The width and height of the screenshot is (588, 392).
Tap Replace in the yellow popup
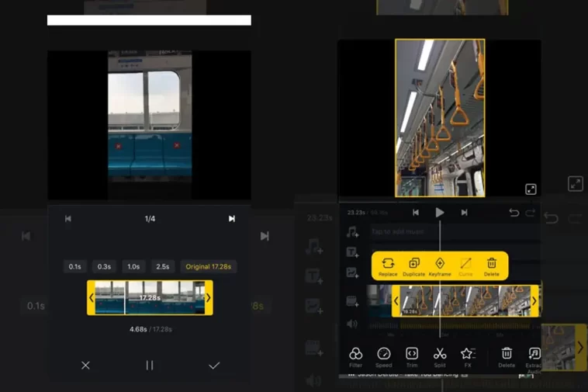(x=388, y=267)
